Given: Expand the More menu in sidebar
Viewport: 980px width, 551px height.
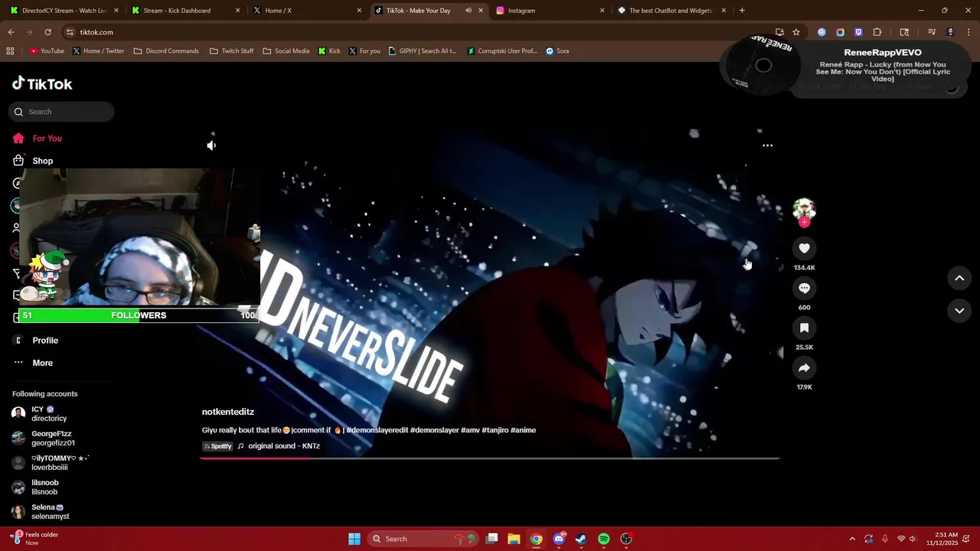Looking at the screenshot, I should [x=42, y=363].
